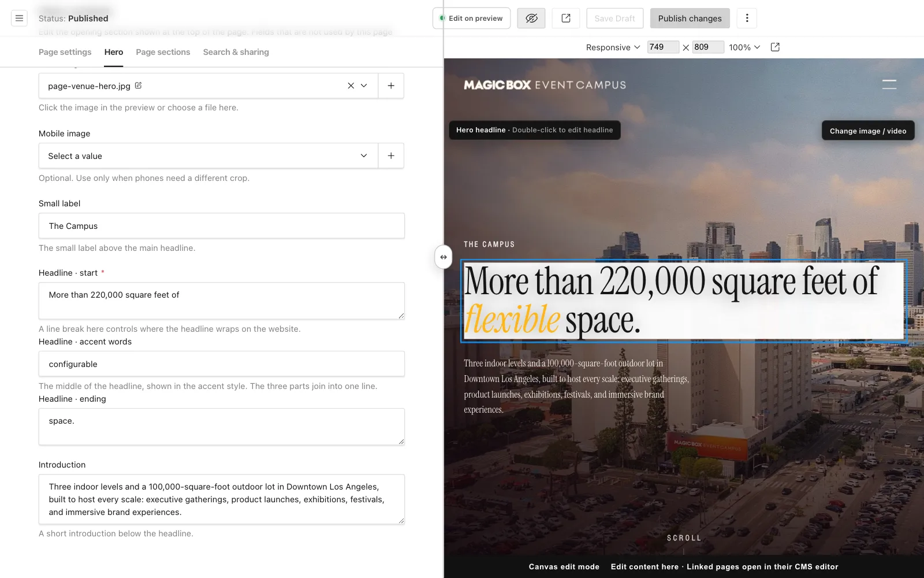Select the Hero tab
Viewport: 924px width, 578px height.
pos(114,52)
